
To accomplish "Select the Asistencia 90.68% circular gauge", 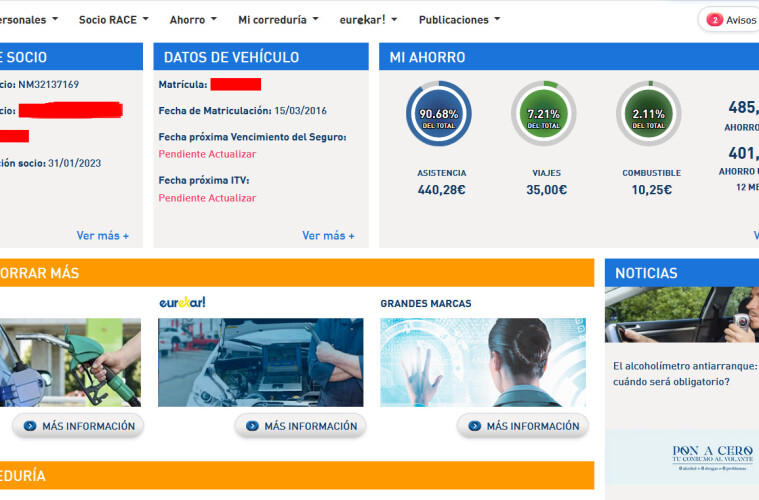I will [439, 114].
